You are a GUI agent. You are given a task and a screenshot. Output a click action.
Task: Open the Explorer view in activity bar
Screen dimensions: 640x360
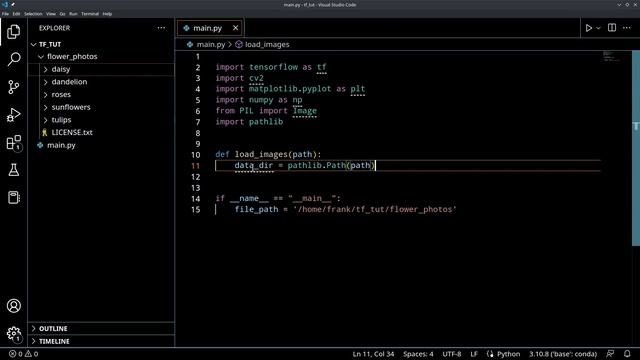tap(13, 31)
